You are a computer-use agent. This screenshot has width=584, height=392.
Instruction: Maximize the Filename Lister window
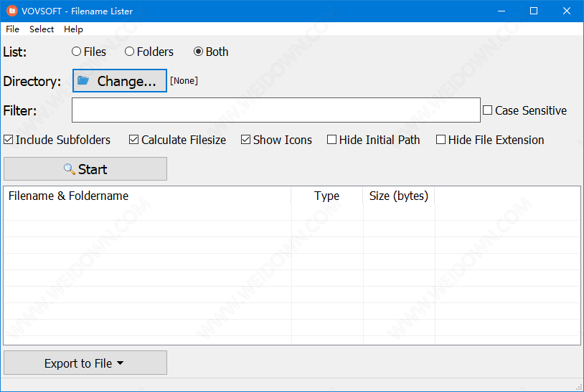[x=534, y=11]
